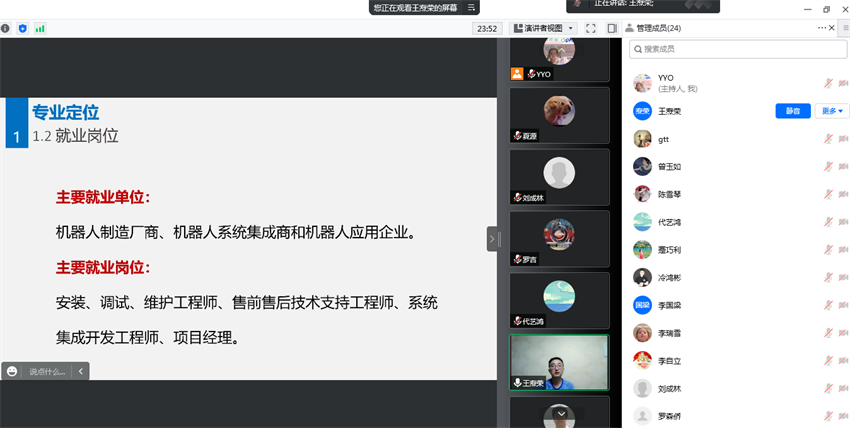
Task: Collapse the chat input bar arrow
Action: click(x=82, y=371)
